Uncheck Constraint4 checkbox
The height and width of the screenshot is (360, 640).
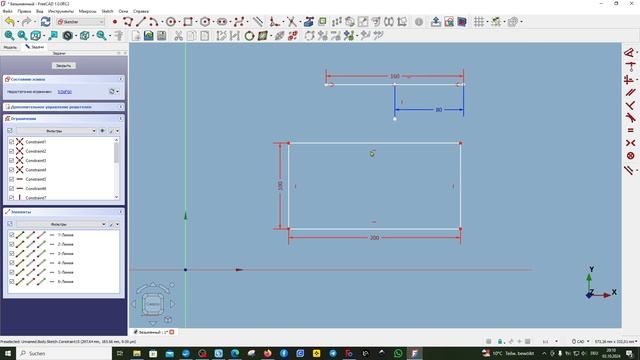[11, 170]
